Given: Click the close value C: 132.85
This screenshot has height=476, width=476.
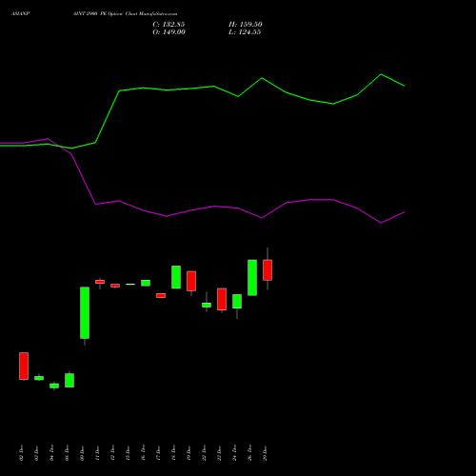Looking at the screenshot, I should pyautogui.click(x=169, y=25).
